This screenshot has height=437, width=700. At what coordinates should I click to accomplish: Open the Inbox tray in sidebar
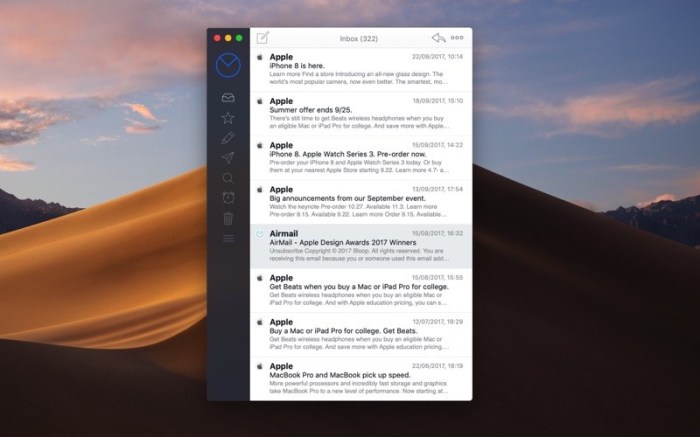[x=228, y=97]
